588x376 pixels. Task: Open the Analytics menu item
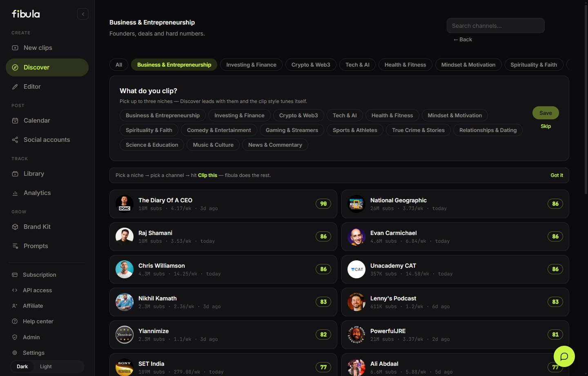47,193
